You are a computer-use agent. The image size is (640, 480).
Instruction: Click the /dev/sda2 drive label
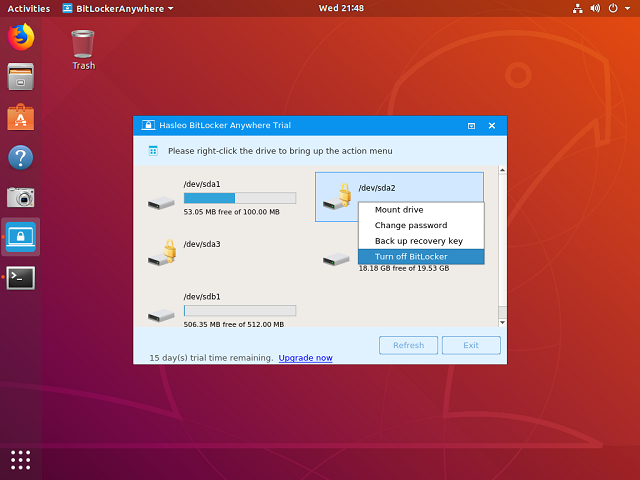click(377, 188)
